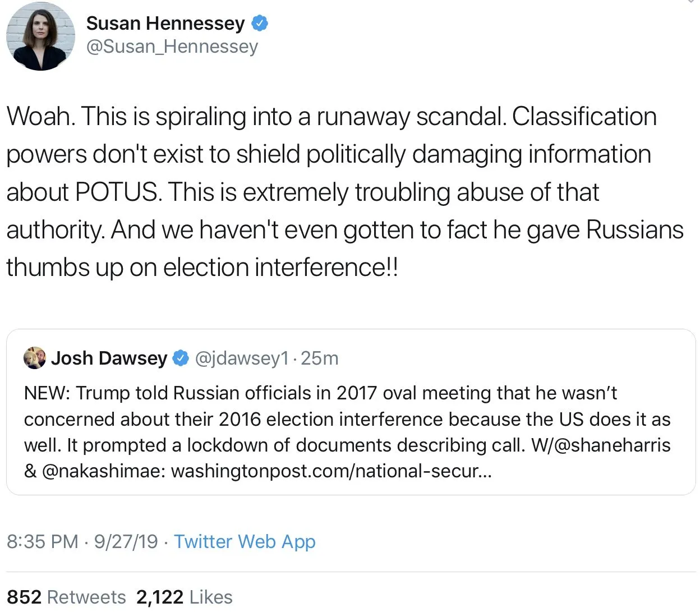Viewport: 700px width, 612px height.
Task: Click the 9/27/19 tweet date
Action: [126, 541]
